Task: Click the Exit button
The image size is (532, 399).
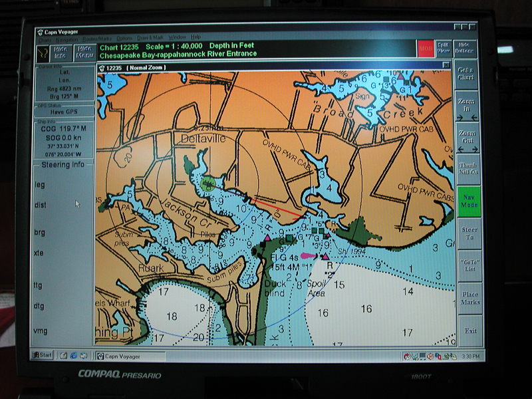Action: 471,331
